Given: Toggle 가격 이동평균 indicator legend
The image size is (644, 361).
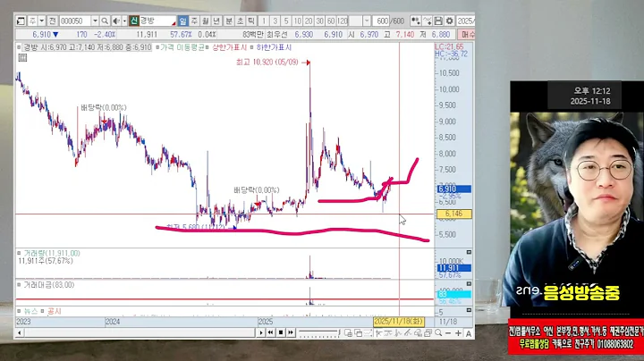Looking at the screenshot, I should click(182, 47).
